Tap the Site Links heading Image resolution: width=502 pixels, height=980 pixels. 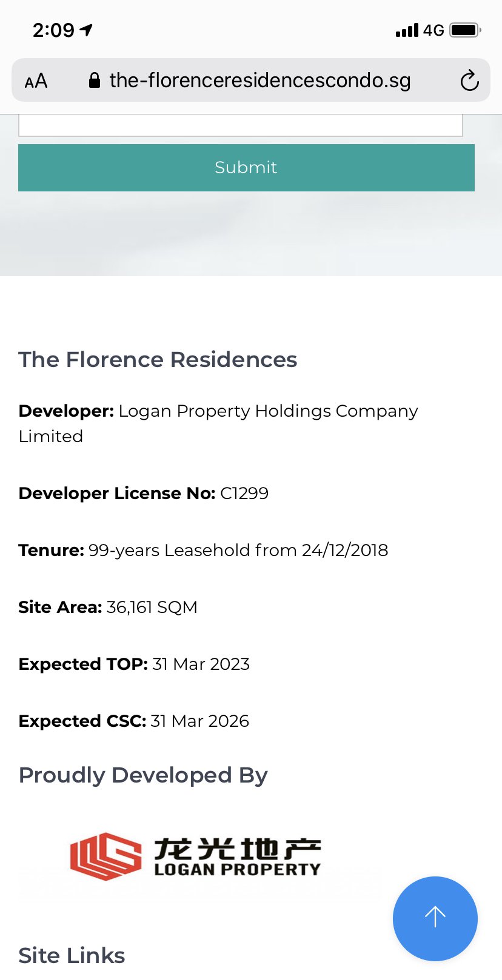coord(72,955)
